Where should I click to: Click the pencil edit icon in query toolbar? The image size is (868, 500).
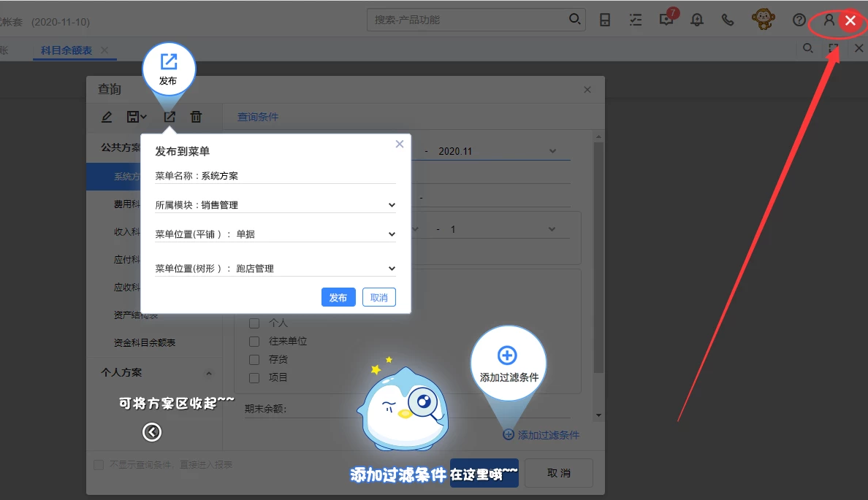107,117
